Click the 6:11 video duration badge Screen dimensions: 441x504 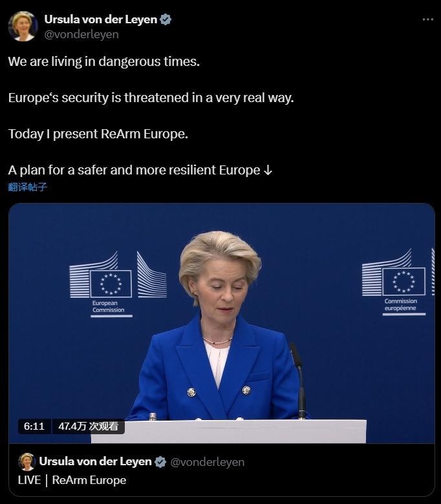[34, 426]
